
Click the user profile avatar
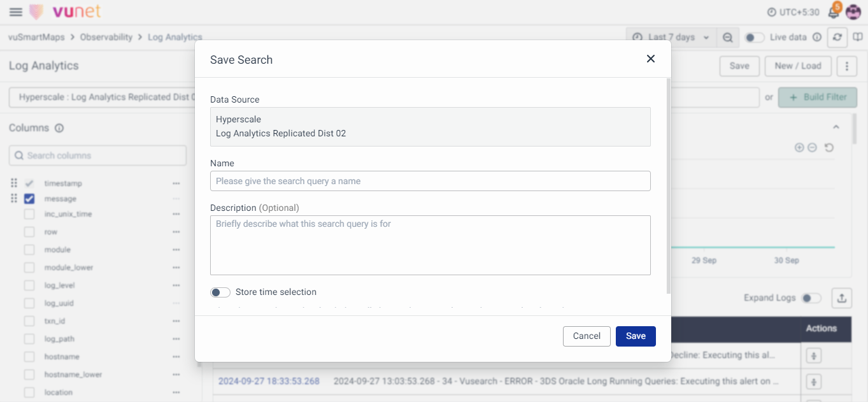[853, 12]
